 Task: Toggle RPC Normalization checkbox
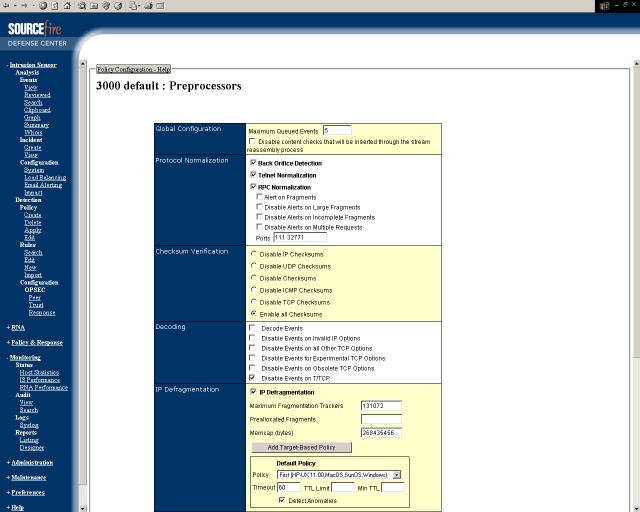[x=253, y=187]
